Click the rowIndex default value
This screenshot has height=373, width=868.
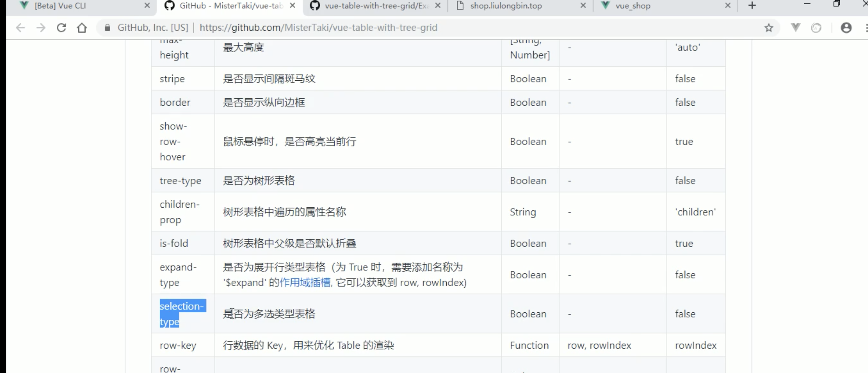point(696,345)
